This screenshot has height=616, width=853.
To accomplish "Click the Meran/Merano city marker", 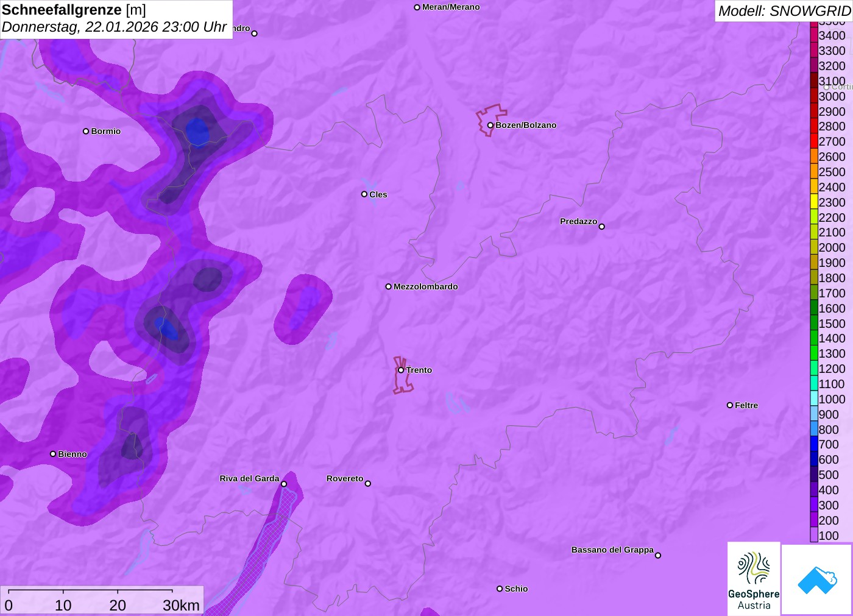I will tap(417, 7).
